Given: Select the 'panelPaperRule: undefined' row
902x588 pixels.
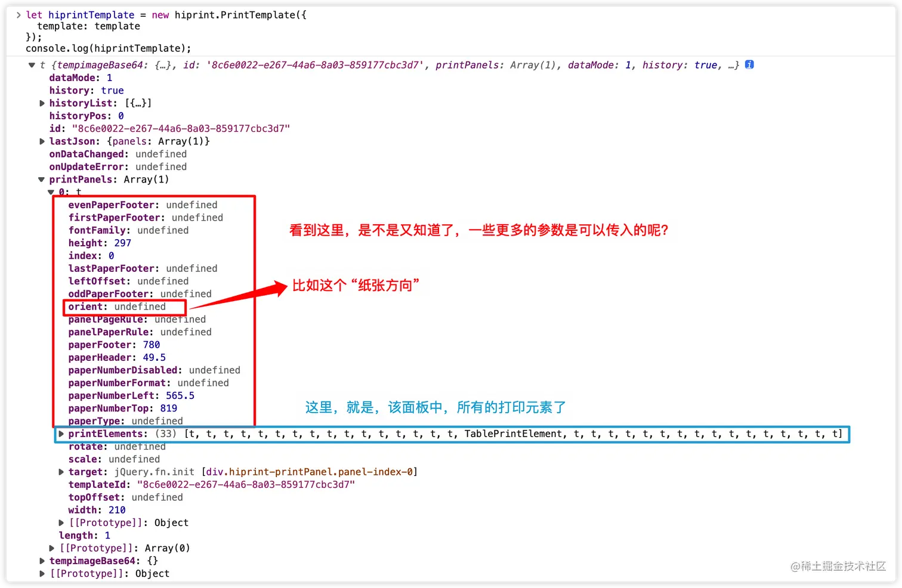Looking at the screenshot, I should coord(140,332).
